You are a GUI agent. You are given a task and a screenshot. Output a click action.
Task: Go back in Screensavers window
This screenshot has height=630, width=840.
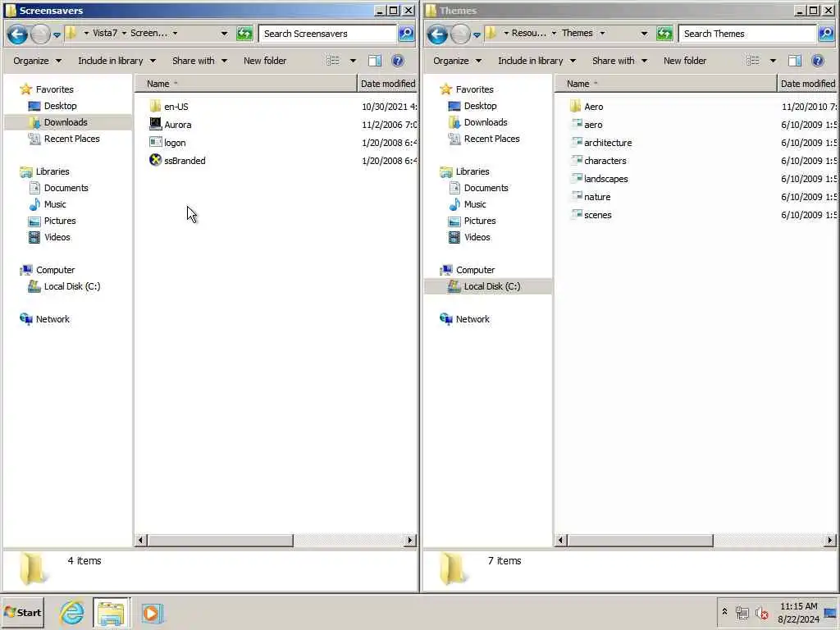click(x=17, y=34)
